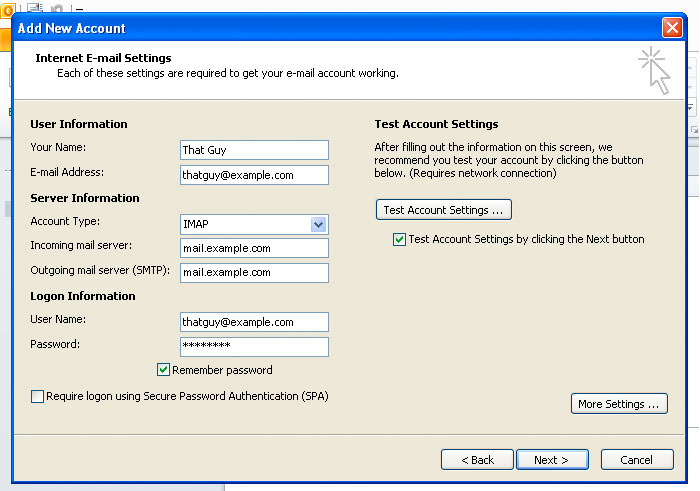Close the Add New Account dialog

tap(672, 27)
